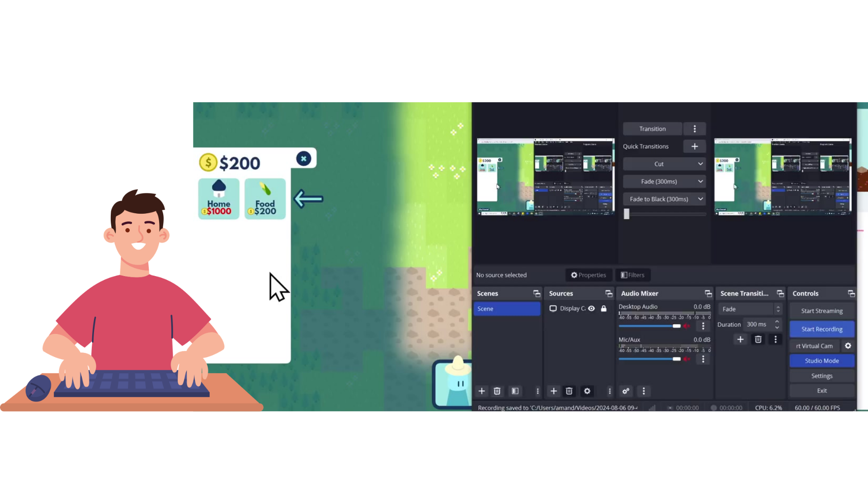
Task: Open source properties gear in Sources toolbar
Action: pos(587,391)
